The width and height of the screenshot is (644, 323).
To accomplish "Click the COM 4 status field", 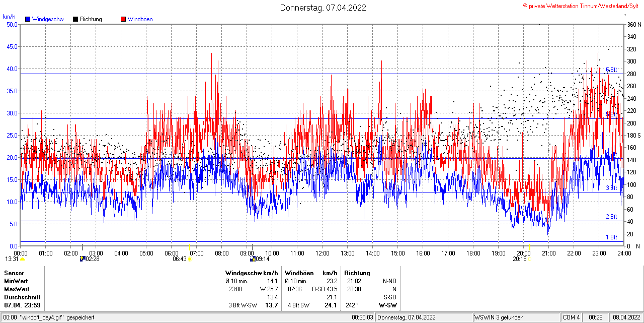I will pyautogui.click(x=572, y=317).
